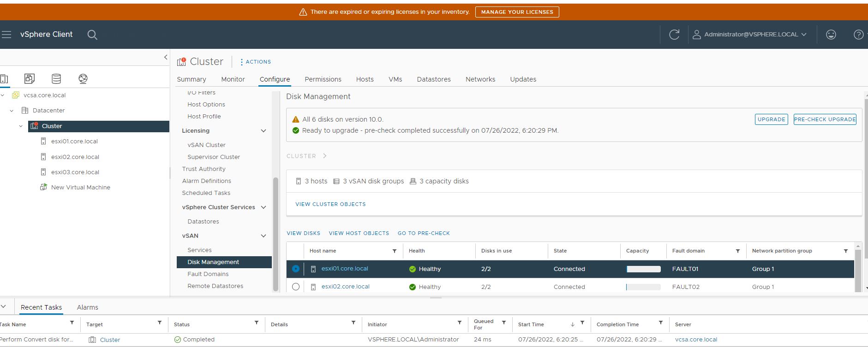Collapse the vSphere Cluster Services section
This screenshot has width=868, height=347.
pyautogui.click(x=263, y=207)
